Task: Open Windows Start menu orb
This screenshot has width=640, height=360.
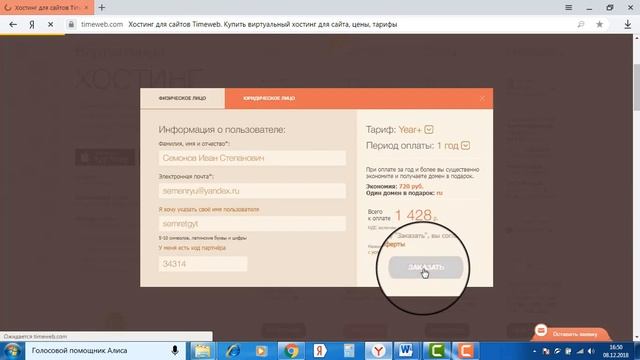Action: click(x=12, y=351)
